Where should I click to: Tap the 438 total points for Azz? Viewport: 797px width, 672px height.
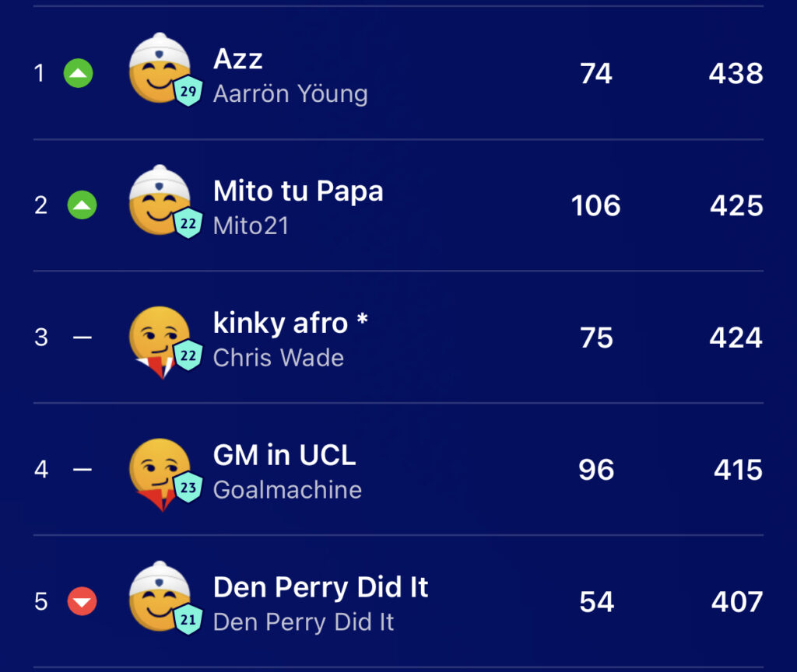(736, 74)
